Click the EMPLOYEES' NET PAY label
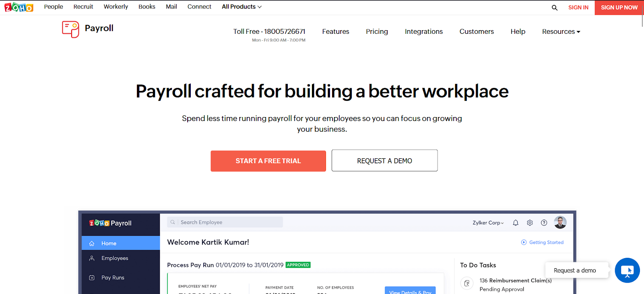 [197, 286]
